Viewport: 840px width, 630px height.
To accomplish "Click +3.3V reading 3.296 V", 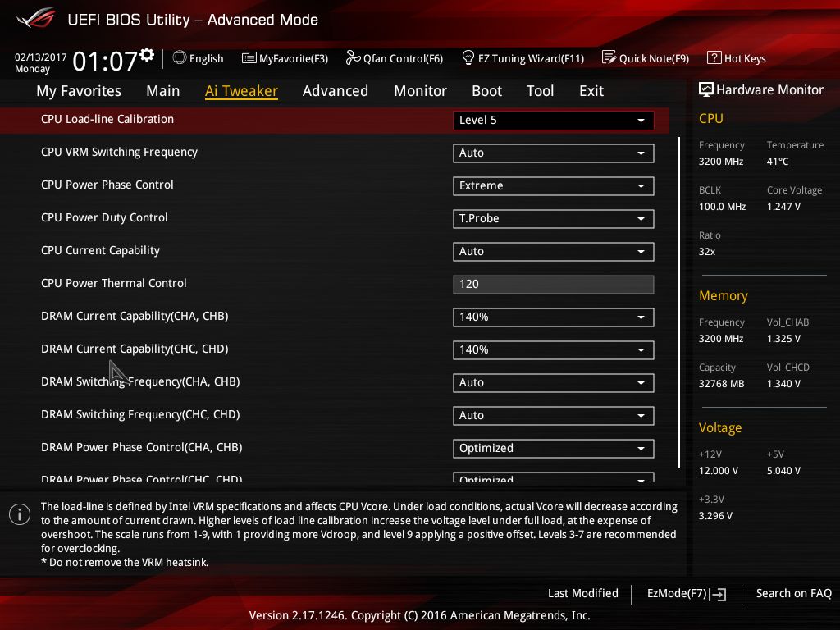I will 715,515.
